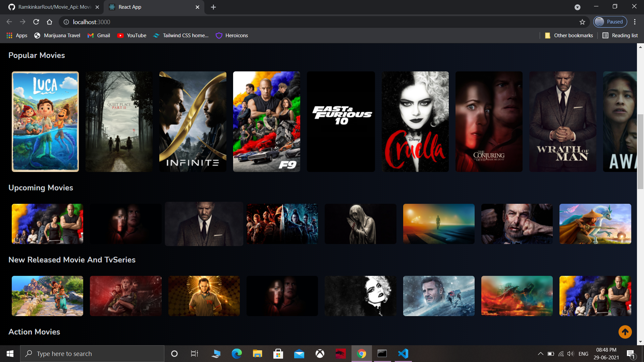This screenshot has width=644, height=362.
Task: Open the Xbox app from the taskbar
Action: point(320,354)
